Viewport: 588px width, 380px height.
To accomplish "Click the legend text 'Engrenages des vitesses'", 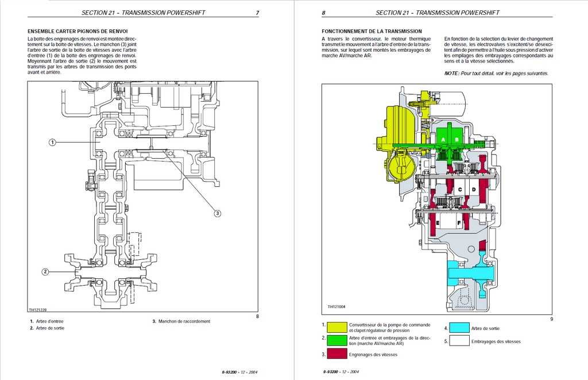I will coord(373,355).
